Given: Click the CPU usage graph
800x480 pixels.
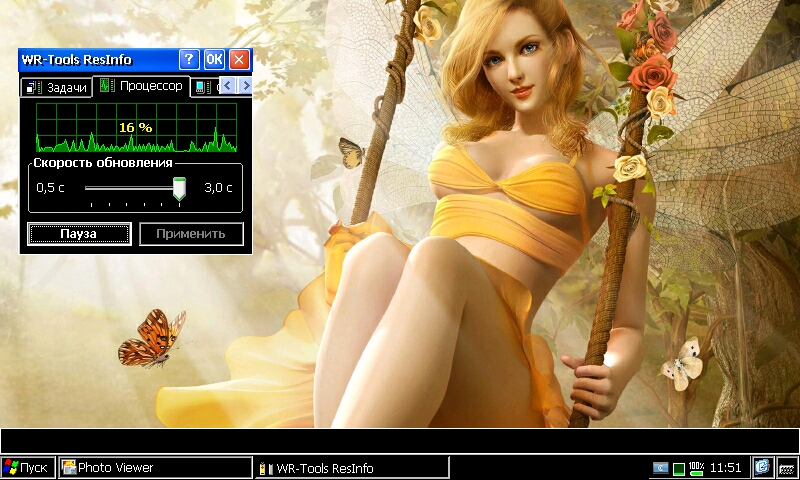Looking at the screenshot, I should (x=136, y=128).
